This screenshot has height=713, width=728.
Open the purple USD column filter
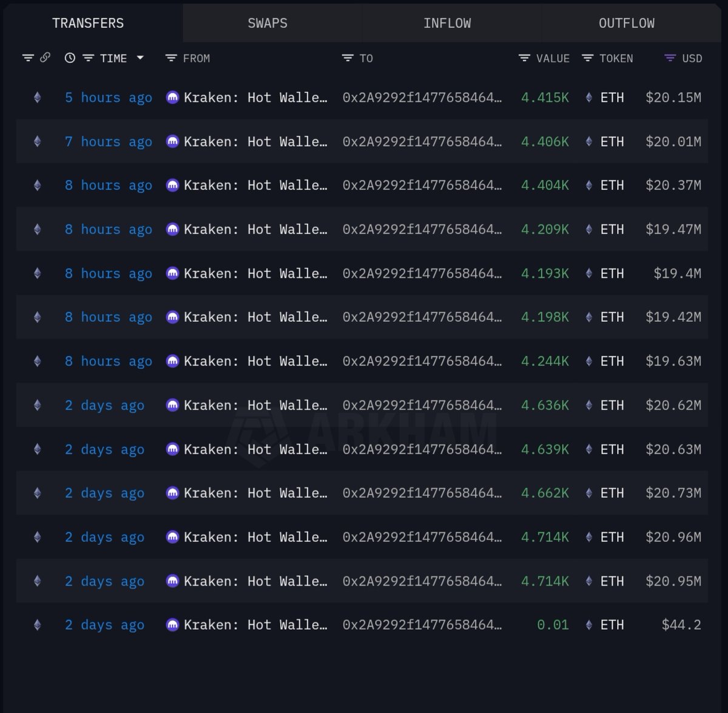click(670, 58)
